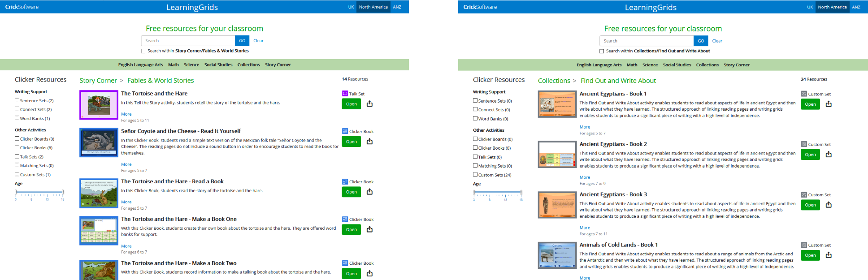Click Custom Set icon for Ancient Egyptians - Book 2

click(x=804, y=144)
